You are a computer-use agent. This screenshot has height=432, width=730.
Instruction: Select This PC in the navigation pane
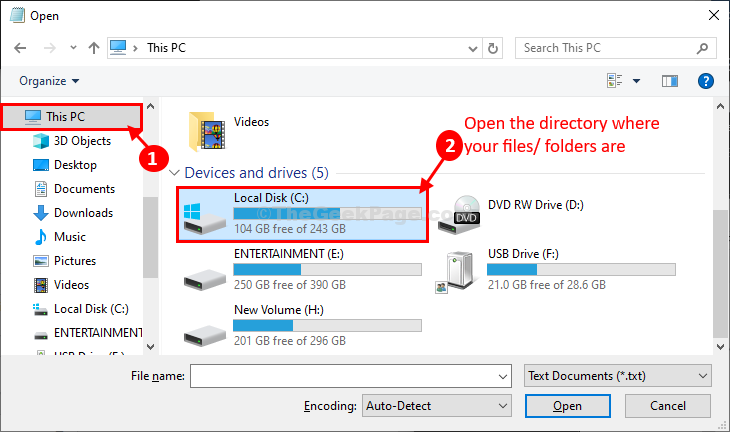click(72, 116)
